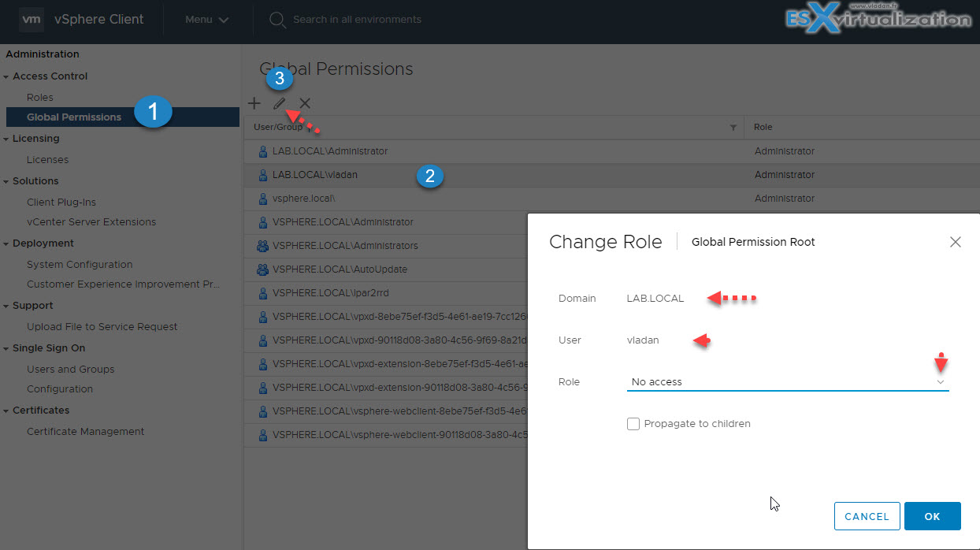Open Client Plug-Ins page
The height and width of the screenshot is (550, 980).
[61, 202]
